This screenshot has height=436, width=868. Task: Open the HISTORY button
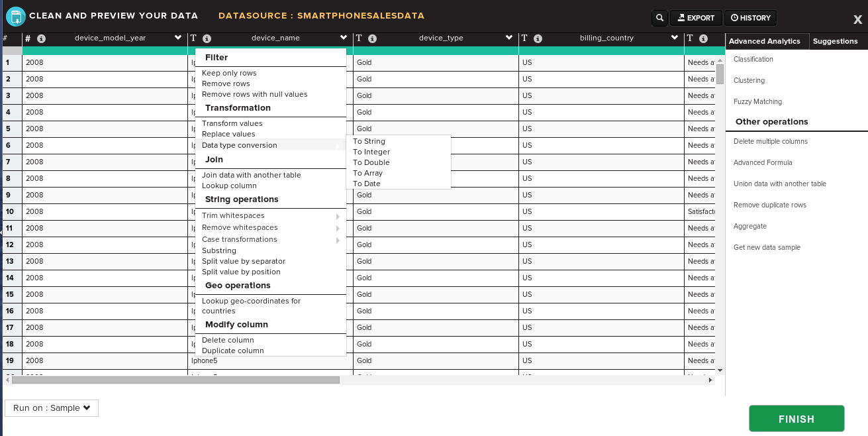coord(750,18)
